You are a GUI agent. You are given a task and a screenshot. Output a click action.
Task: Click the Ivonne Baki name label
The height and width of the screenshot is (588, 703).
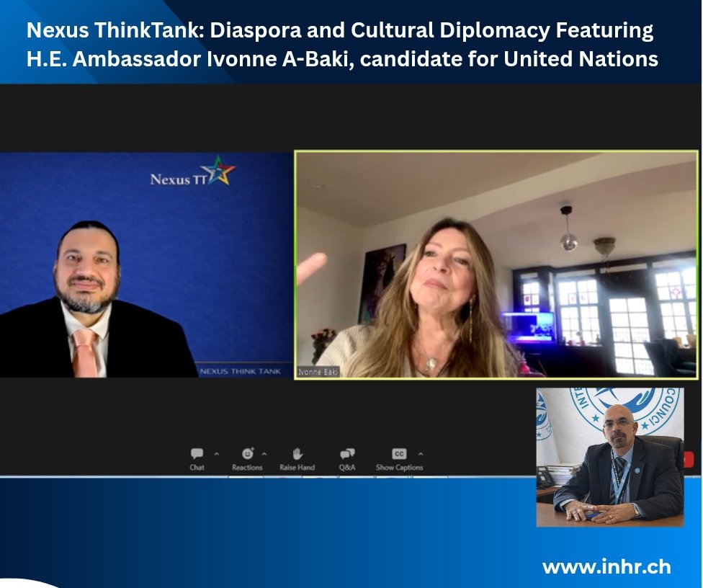pyautogui.click(x=318, y=372)
